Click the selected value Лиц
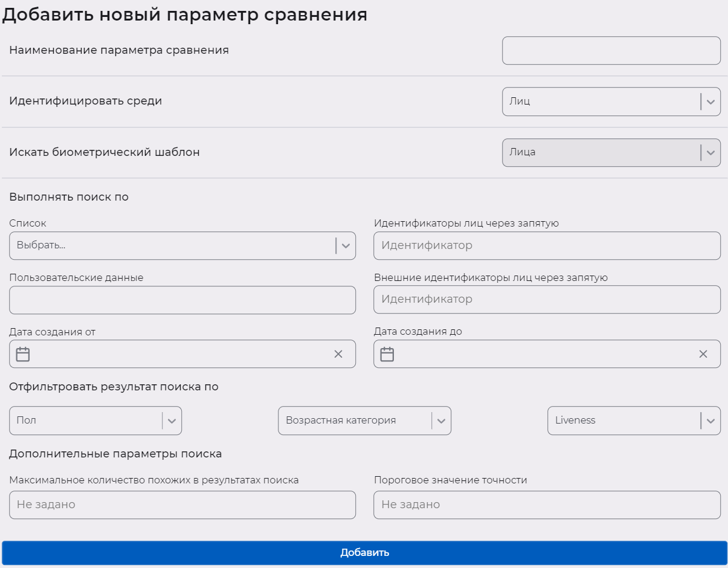Viewport: 728px width, 568px height. (x=520, y=102)
